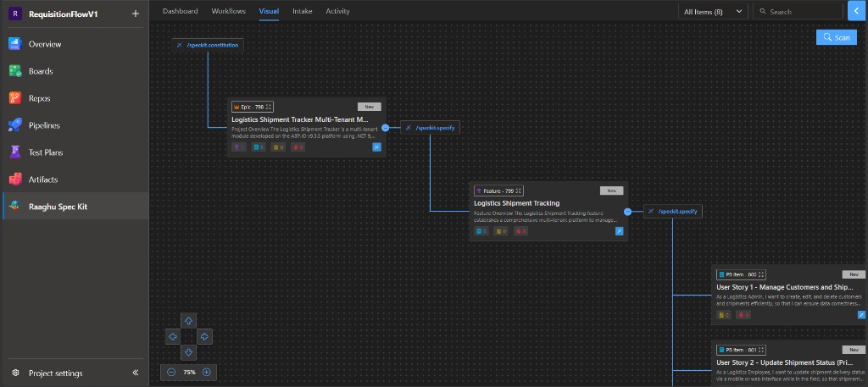The image size is (868, 387).
Task: Pan the canvas left with arrow
Action: pyautogui.click(x=173, y=337)
